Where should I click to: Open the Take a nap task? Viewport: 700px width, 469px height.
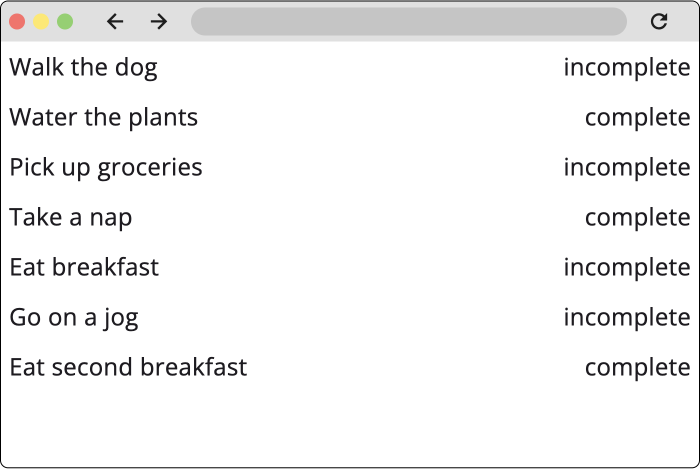click(x=71, y=217)
